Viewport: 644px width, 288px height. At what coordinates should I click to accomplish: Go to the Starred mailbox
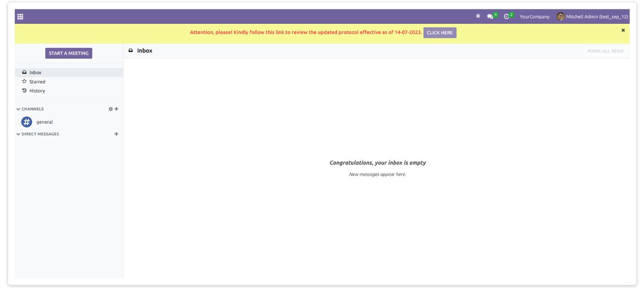[69, 82]
